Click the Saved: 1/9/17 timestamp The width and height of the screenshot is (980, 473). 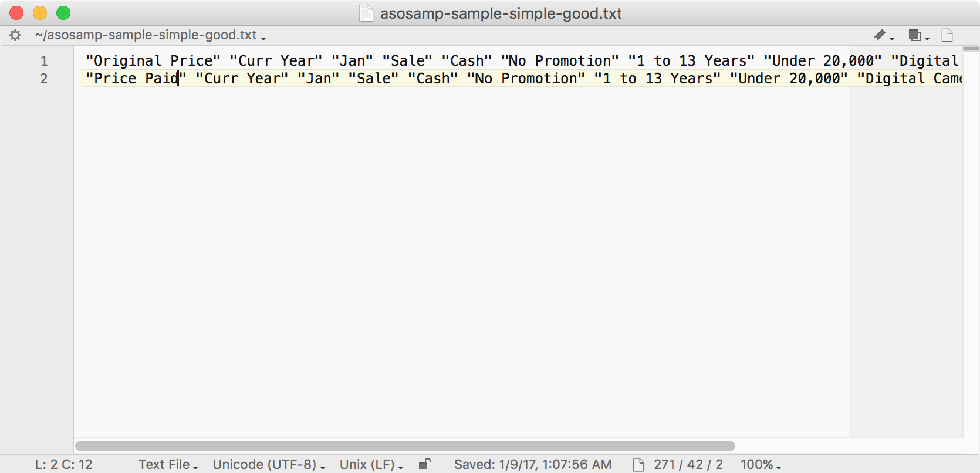coord(533,464)
